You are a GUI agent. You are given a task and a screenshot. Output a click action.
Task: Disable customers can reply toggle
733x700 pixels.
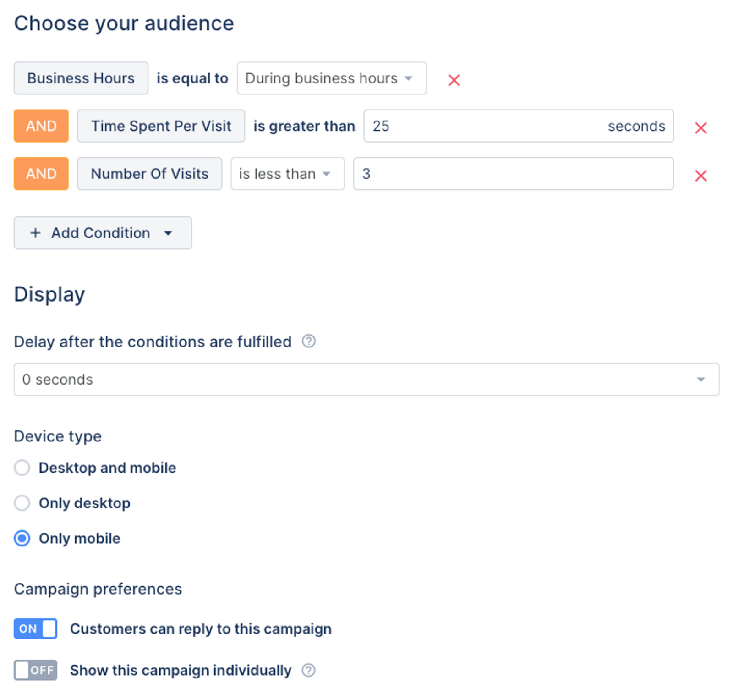(35, 628)
